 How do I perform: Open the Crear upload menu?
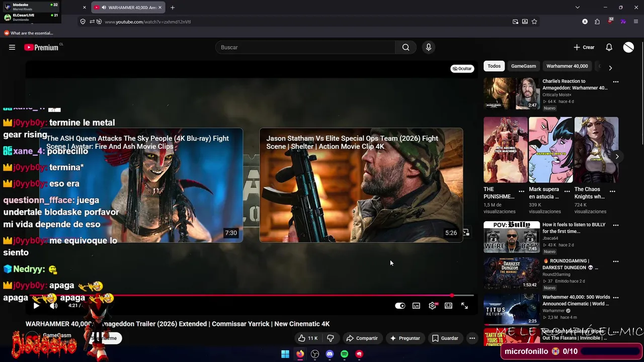coord(584,47)
